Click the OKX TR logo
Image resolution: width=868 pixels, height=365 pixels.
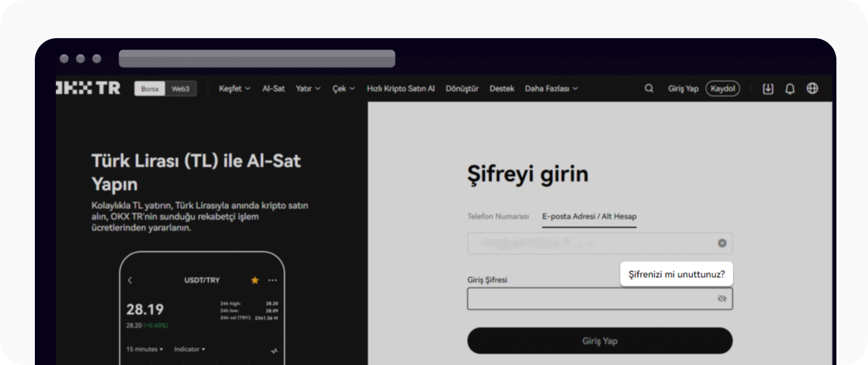[x=88, y=88]
